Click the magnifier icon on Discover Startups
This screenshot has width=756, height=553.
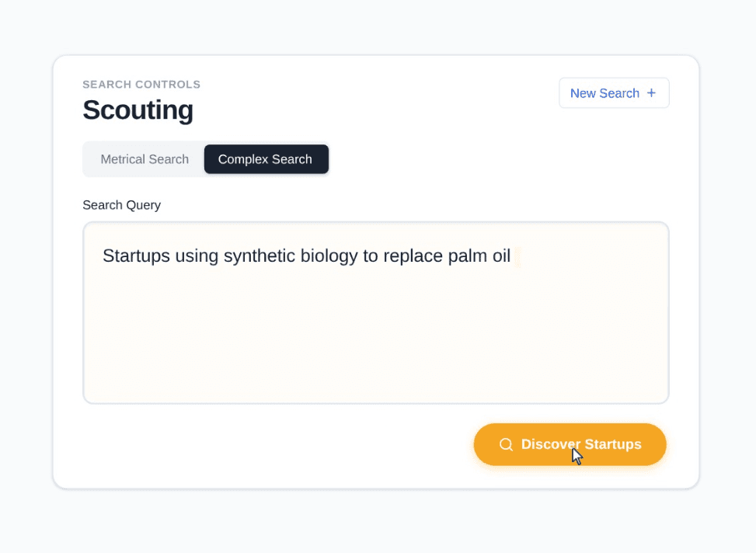pos(506,444)
